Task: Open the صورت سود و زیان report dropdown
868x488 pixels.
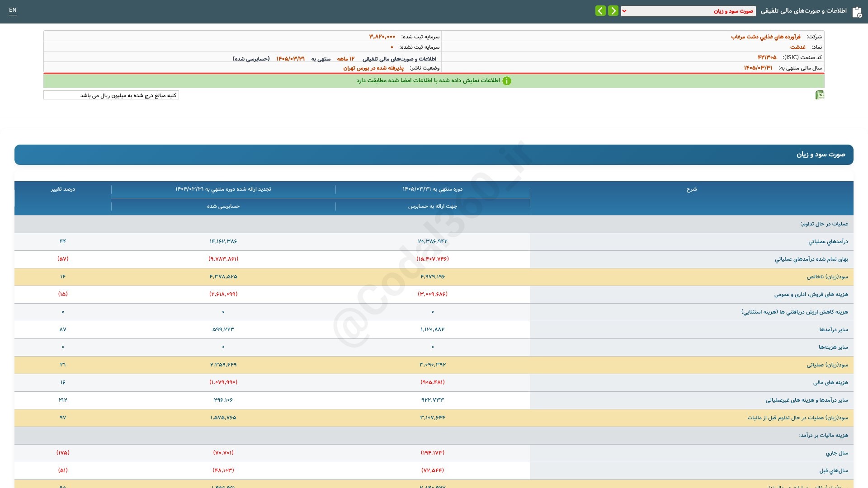Action: coord(688,11)
